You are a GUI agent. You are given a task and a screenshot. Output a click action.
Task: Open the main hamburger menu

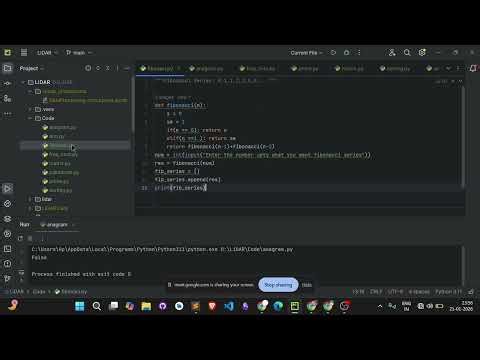[x=24, y=52]
